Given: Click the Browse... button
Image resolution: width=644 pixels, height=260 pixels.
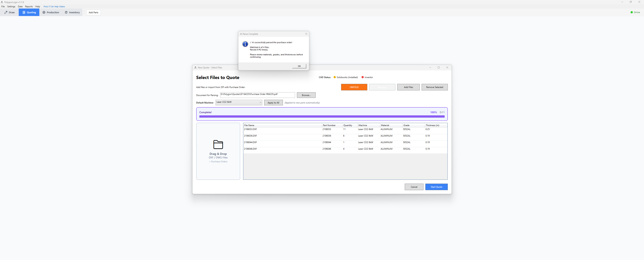Looking at the screenshot, I should point(306,95).
